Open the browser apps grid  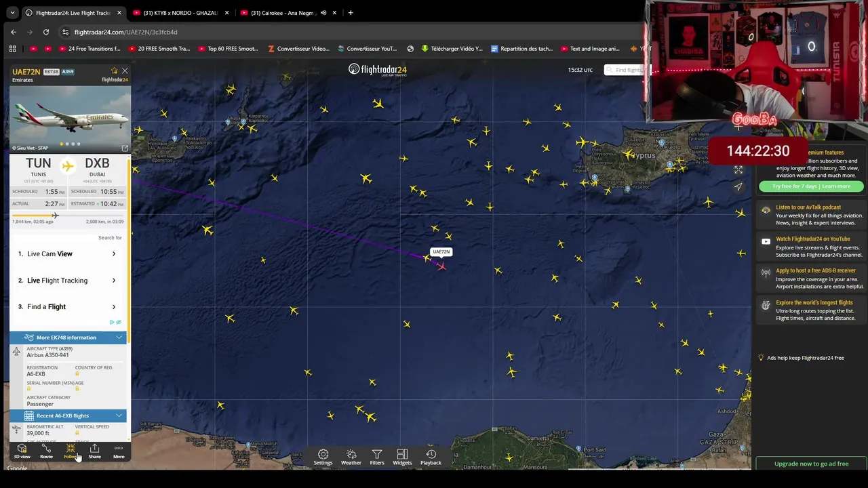click(x=12, y=49)
